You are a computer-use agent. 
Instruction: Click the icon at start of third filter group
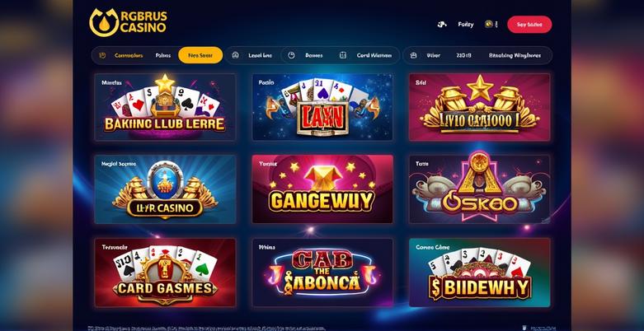click(414, 55)
